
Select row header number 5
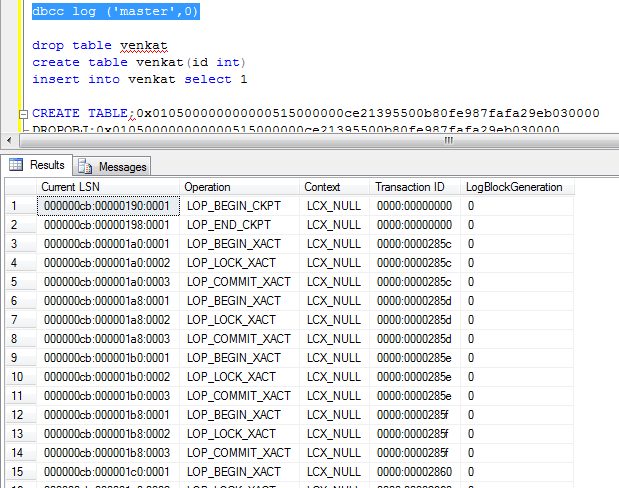pyautogui.click(x=21, y=282)
